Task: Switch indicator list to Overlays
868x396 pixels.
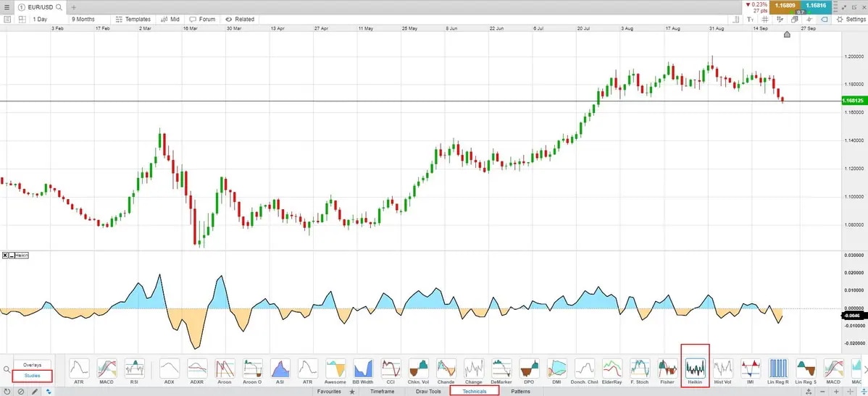Action: [x=32, y=365]
